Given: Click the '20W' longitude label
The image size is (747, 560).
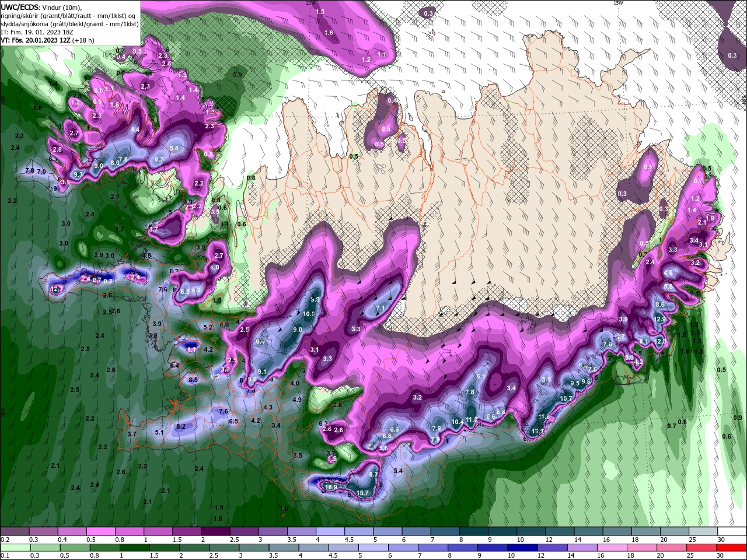Looking at the screenshot, I should (310, 3).
